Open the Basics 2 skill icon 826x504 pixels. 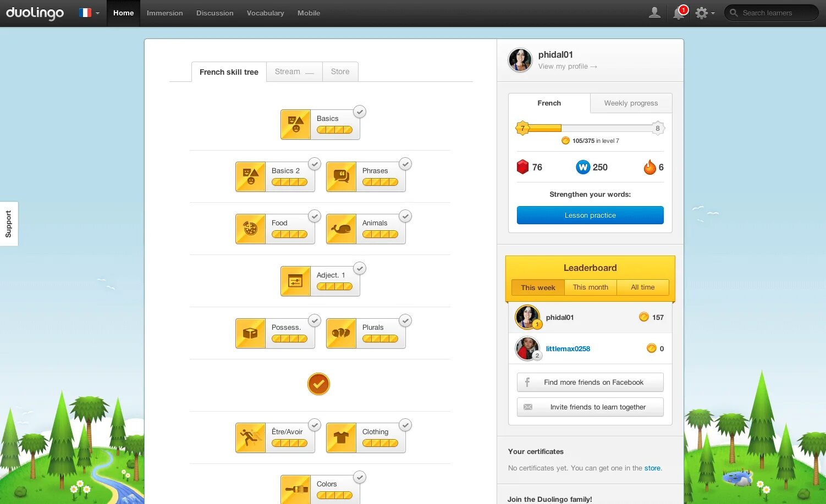tap(251, 176)
